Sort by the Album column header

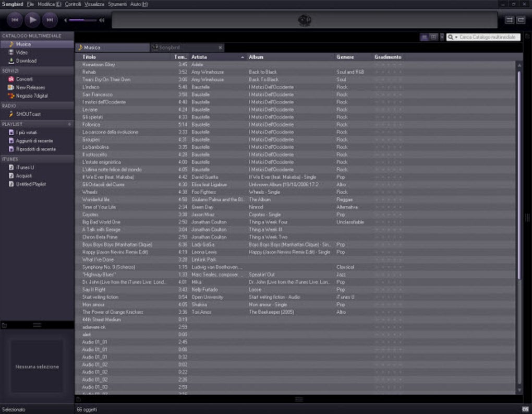coord(290,57)
